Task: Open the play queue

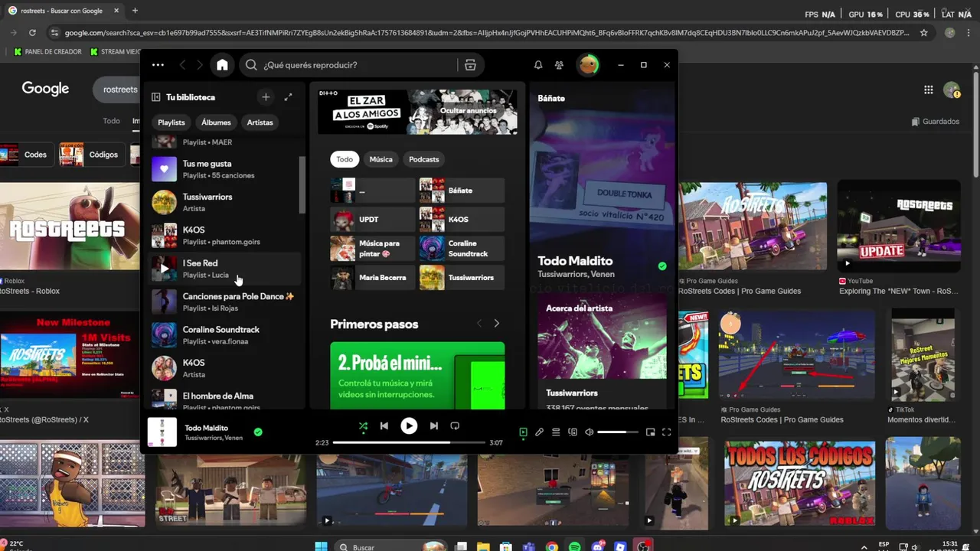Action: click(x=556, y=432)
